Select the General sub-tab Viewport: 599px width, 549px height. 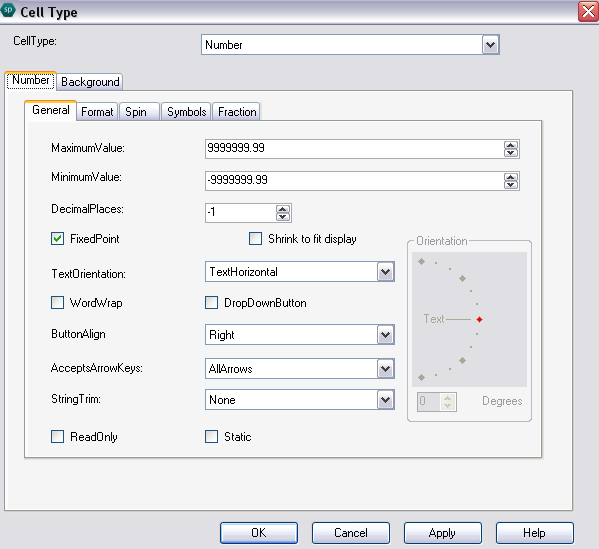(50, 110)
